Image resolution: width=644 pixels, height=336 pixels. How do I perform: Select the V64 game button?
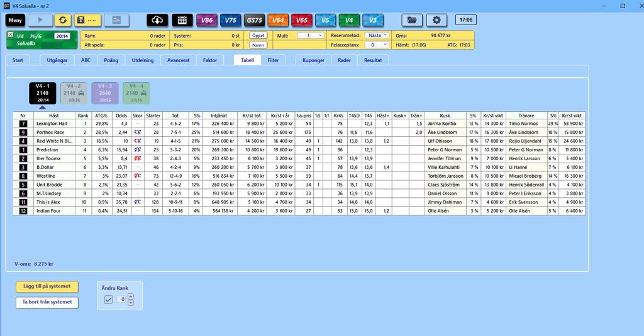point(278,20)
